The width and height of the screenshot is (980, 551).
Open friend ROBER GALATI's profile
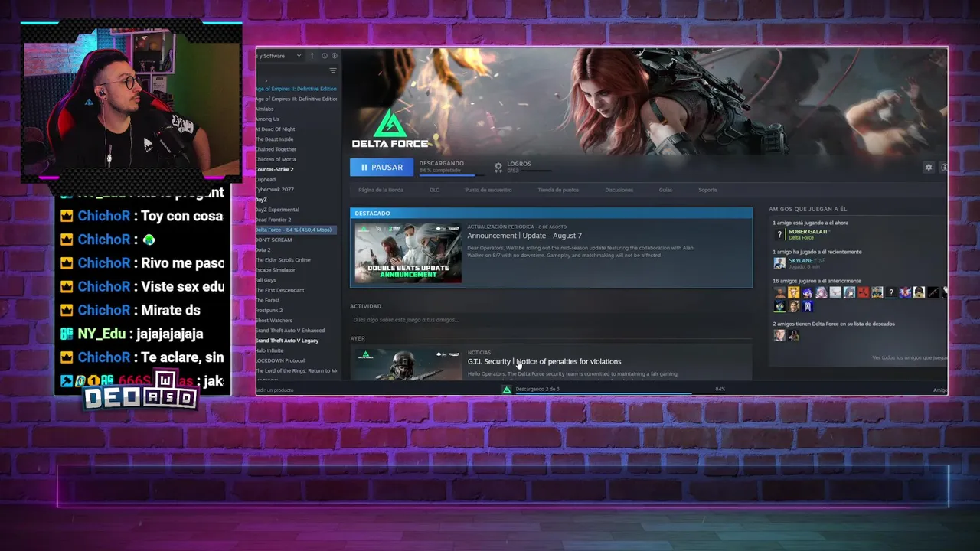(x=808, y=232)
